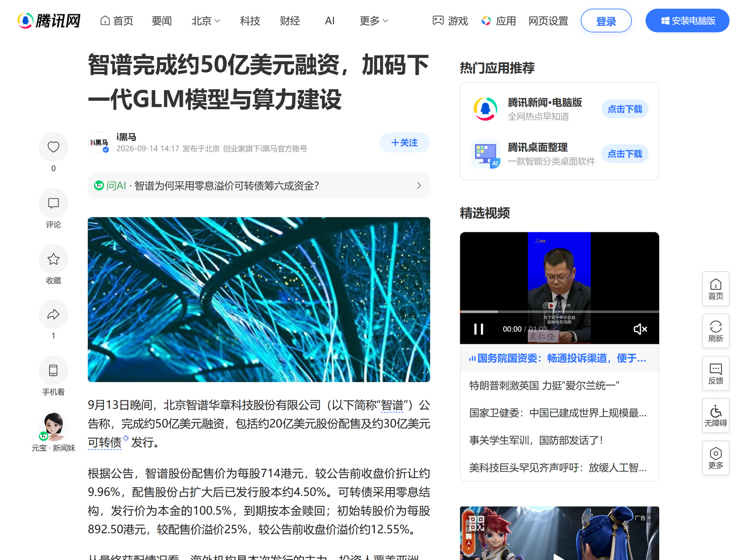Open the AI nav item
The width and height of the screenshot is (747, 560).
coord(330,21)
